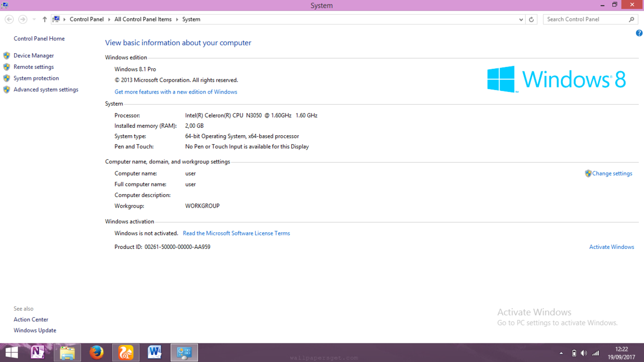Click the Intel(R) Celeron(R) CPU processor text

coord(251,116)
